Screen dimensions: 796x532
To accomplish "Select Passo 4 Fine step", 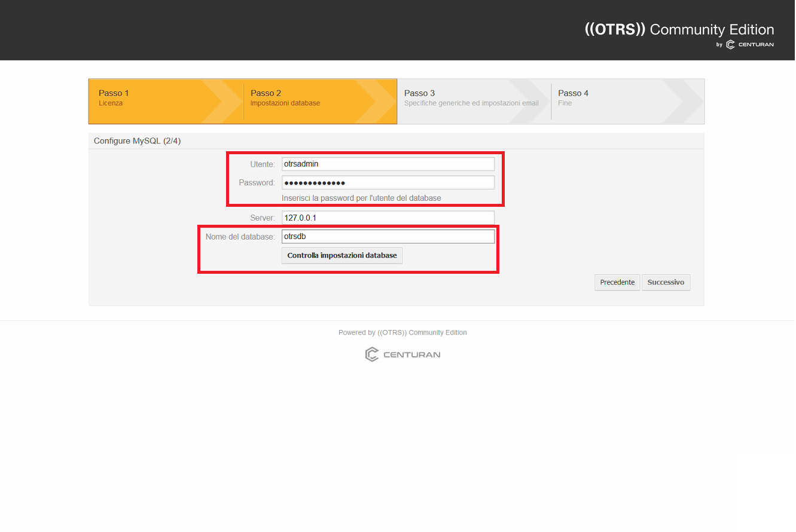I will [x=627, y=101].
